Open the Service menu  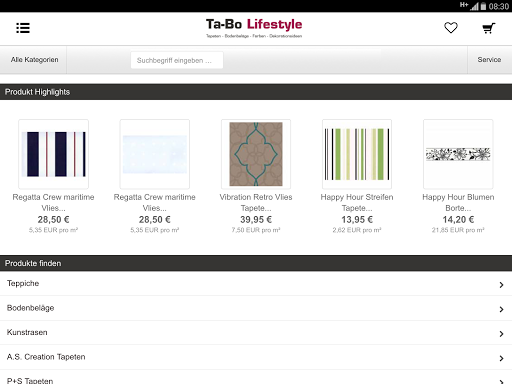click(489, 60)
